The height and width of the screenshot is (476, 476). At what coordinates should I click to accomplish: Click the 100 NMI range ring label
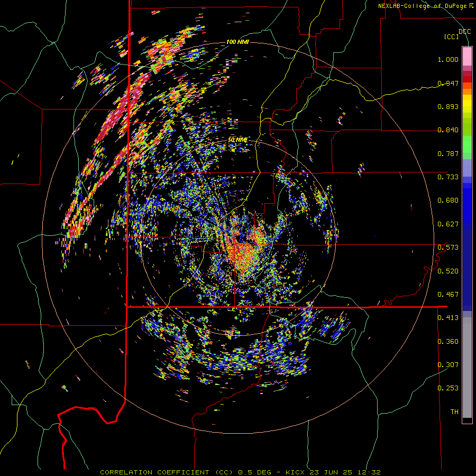tap(237, 42)
